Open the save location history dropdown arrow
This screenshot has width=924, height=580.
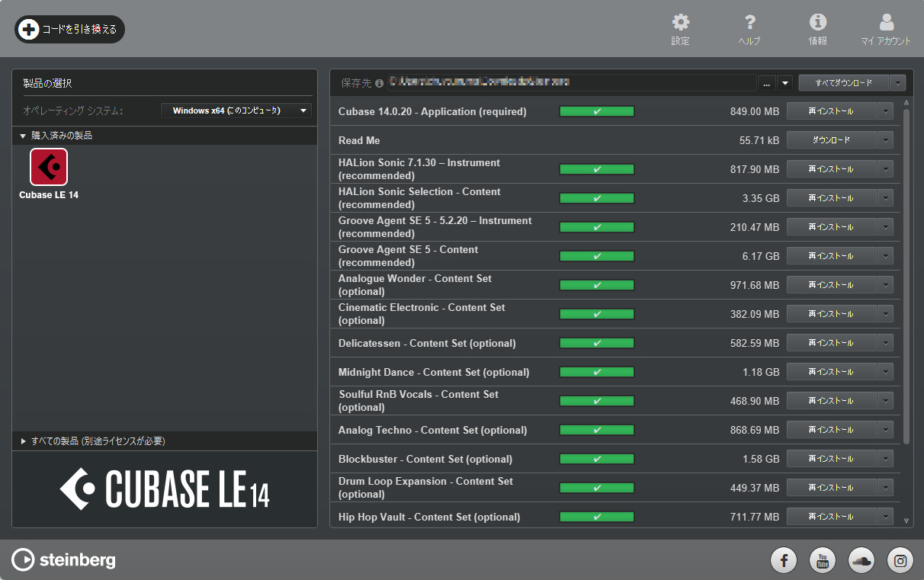(x=784, y=82)
